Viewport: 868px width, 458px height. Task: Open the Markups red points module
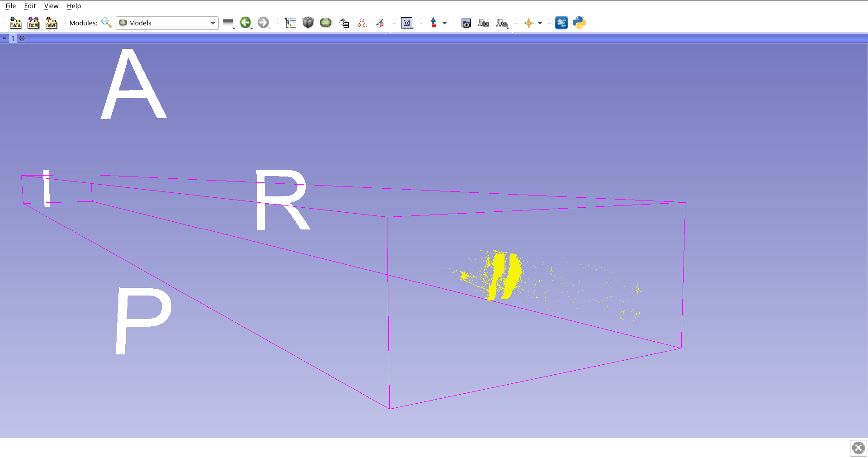click(x=362, y=23)
